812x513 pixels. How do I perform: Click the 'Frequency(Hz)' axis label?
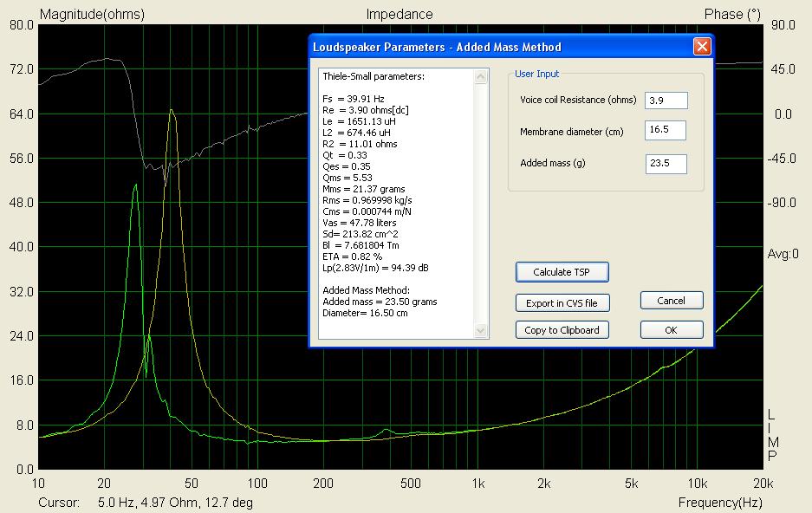720,503
